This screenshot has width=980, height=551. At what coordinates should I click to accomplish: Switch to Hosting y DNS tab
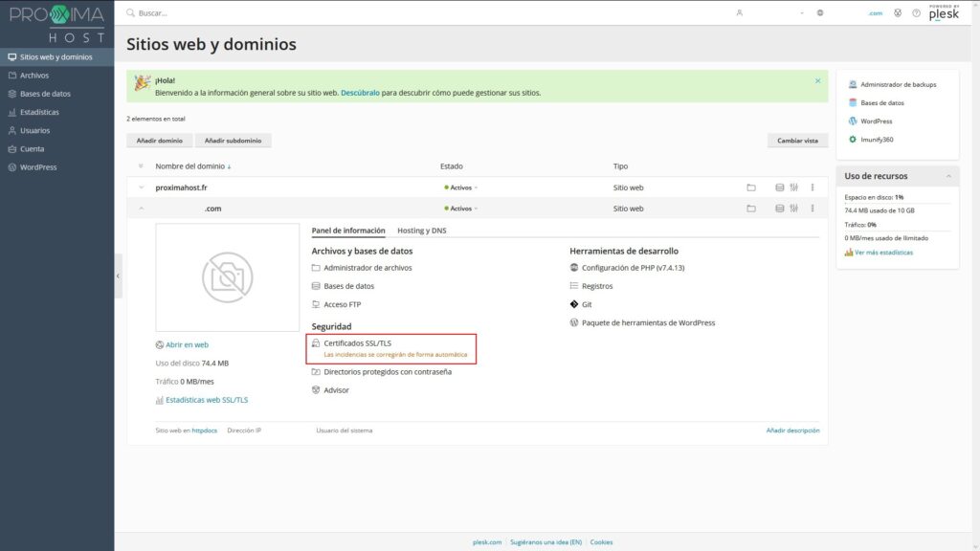point(422,231)
